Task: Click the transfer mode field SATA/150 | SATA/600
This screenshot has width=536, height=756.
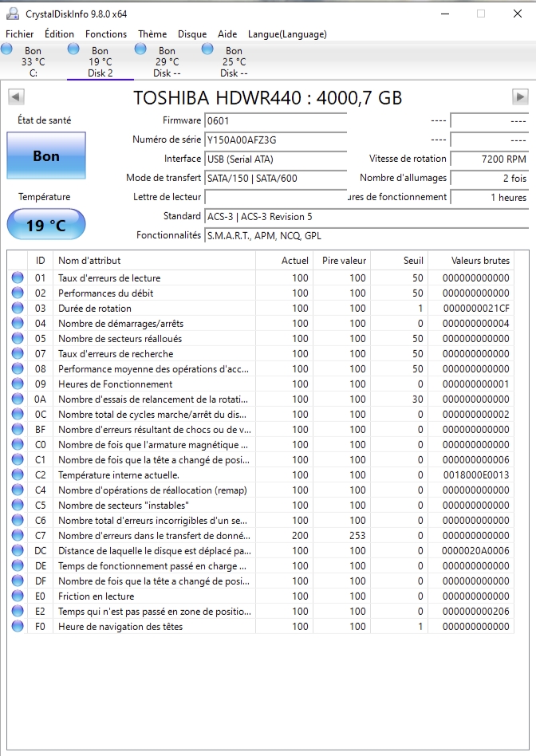Action: [275, 179]
